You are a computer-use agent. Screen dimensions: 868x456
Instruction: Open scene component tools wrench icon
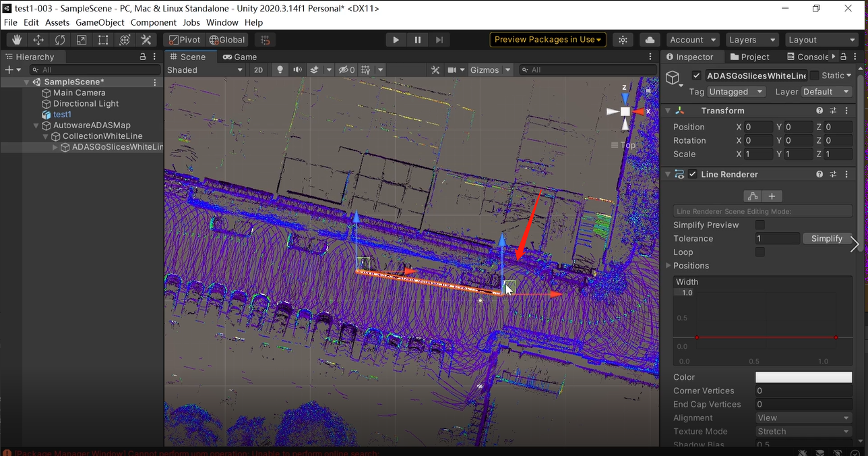pos(435,69)
